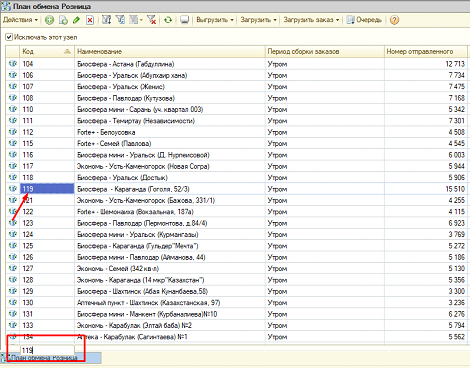Select row Биосфера - Караганда (Гоголя, 52/3)

click(x=236, y=189)
